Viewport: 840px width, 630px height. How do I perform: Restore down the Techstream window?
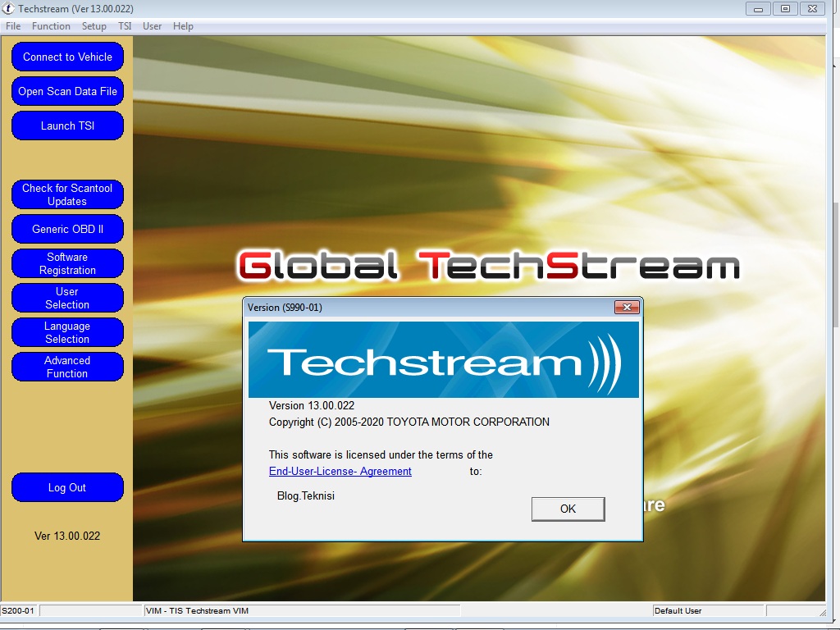(x=785, y=8)
